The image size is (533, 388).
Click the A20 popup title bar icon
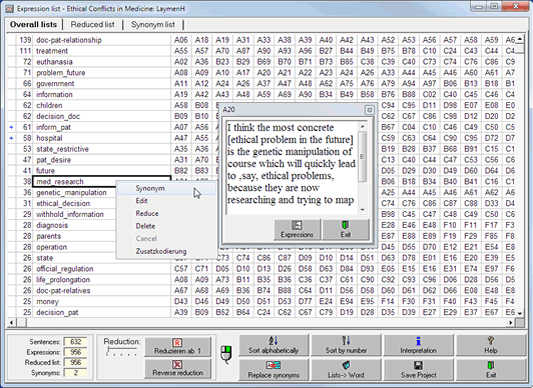(369, 109)
